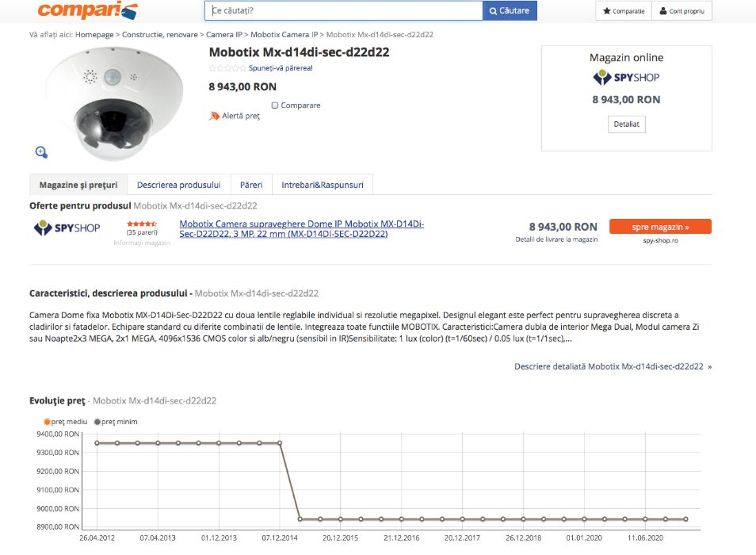This screenshot has height=555, width=756.
Task: Click the SpyShop logo in offers list
Action: pos(67,228)
